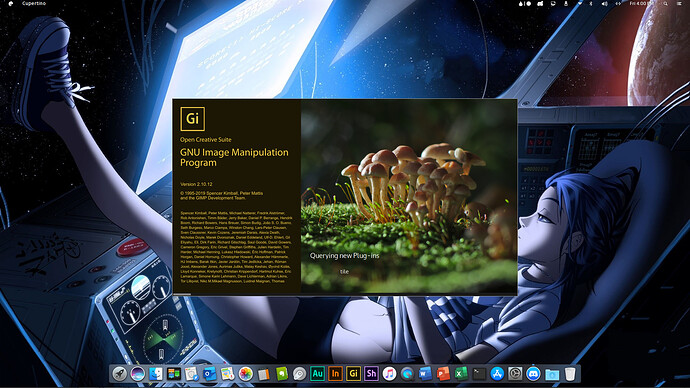Image resolution: width=690 pixels, height=388 pixels.
Task: Click the 'Open Creative Suite' text
Action: click(x=206, y=139)
